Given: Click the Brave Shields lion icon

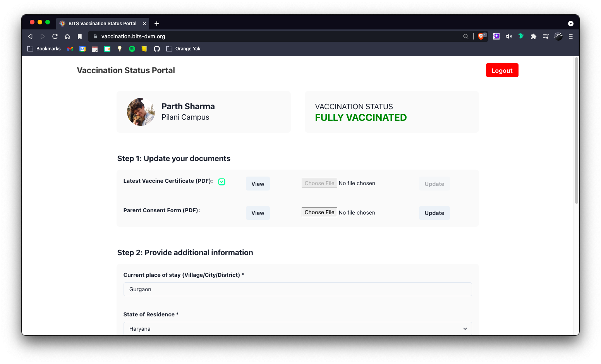Looking at the screenshot, I should coord(481,36).
